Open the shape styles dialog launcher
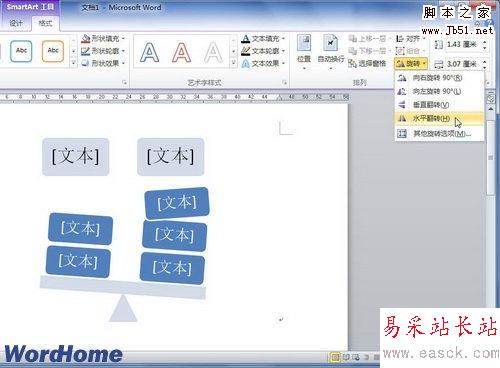 click(x=124, y=82)
